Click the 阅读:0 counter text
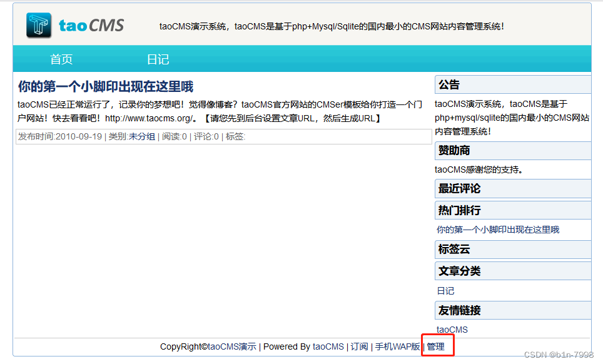 [x=175, y=136]
